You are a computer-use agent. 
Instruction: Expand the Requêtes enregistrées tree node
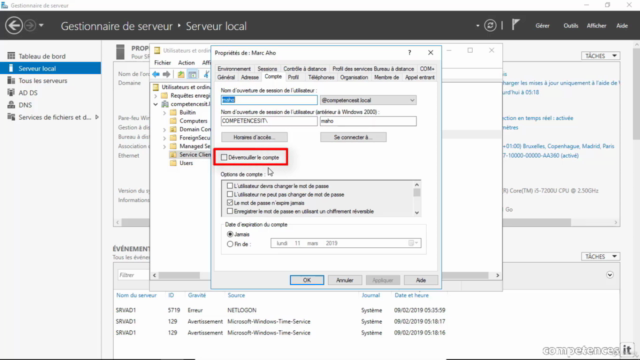(156, 96)
